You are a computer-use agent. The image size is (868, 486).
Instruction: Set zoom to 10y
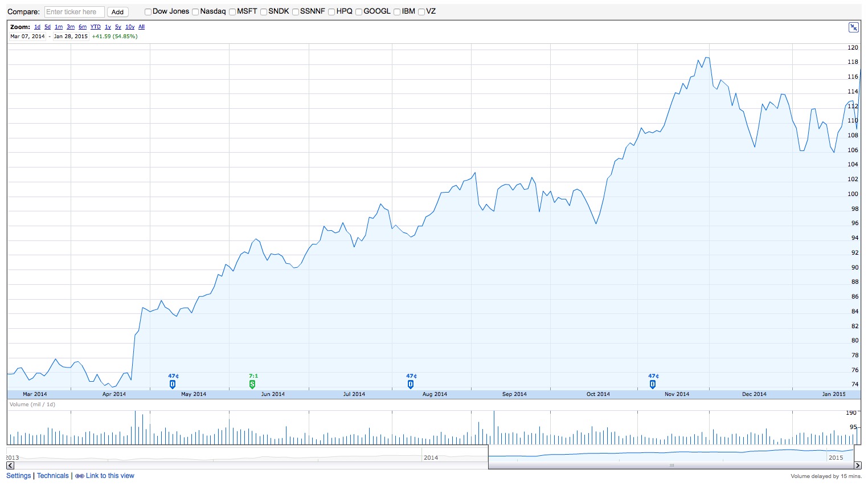click(130, 27)
